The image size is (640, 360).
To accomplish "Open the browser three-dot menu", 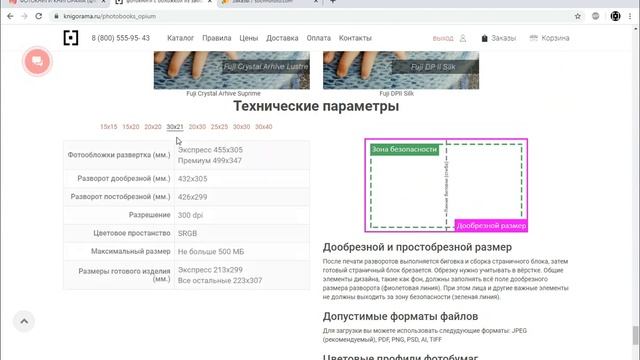I will pos(630,16).
